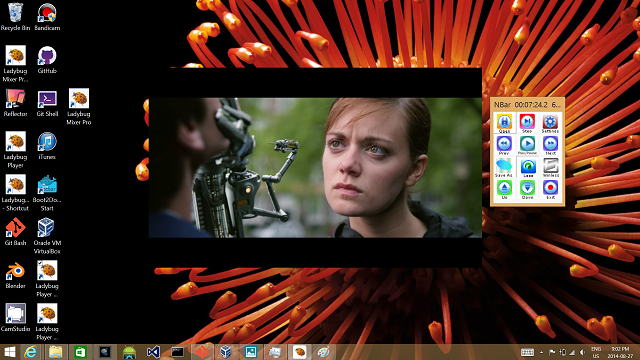Click the Stop button in NBar

tap(527, 123)
